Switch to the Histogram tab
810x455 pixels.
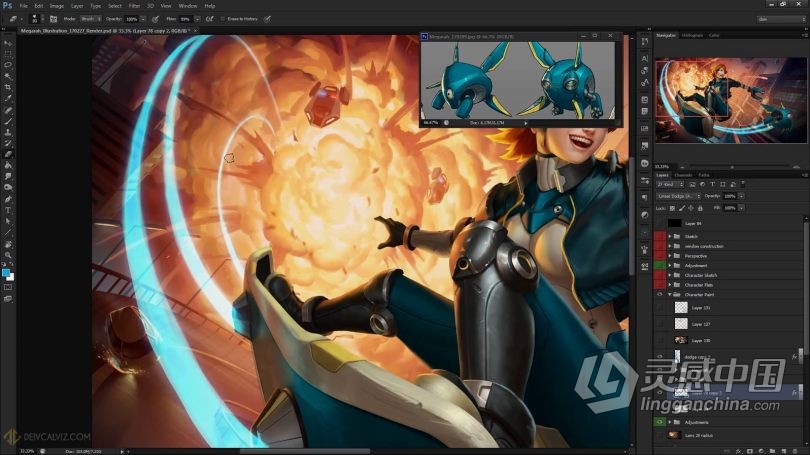[692, 35]
